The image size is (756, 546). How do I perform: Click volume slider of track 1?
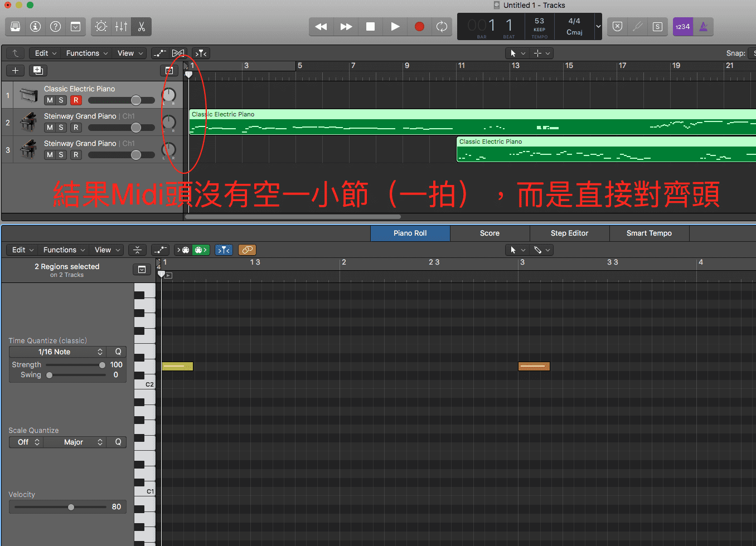coord(122,100)
